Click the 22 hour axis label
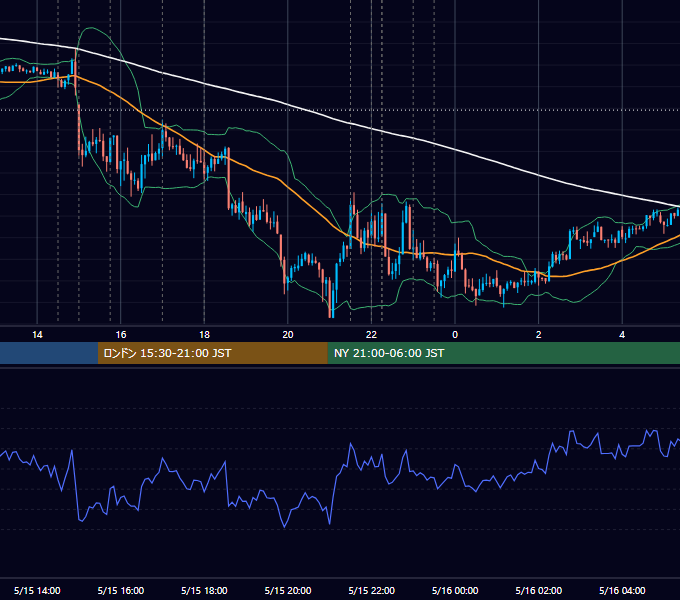 371,335
